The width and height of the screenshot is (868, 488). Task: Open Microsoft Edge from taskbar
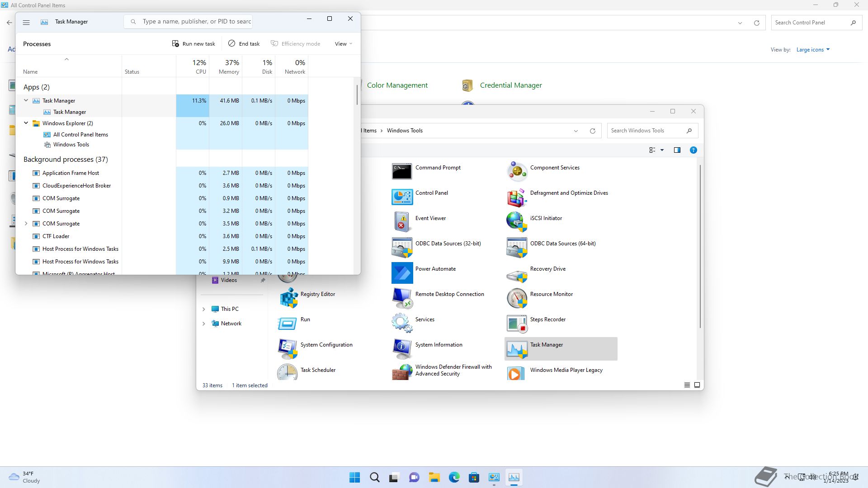click(x=454, y=477)
